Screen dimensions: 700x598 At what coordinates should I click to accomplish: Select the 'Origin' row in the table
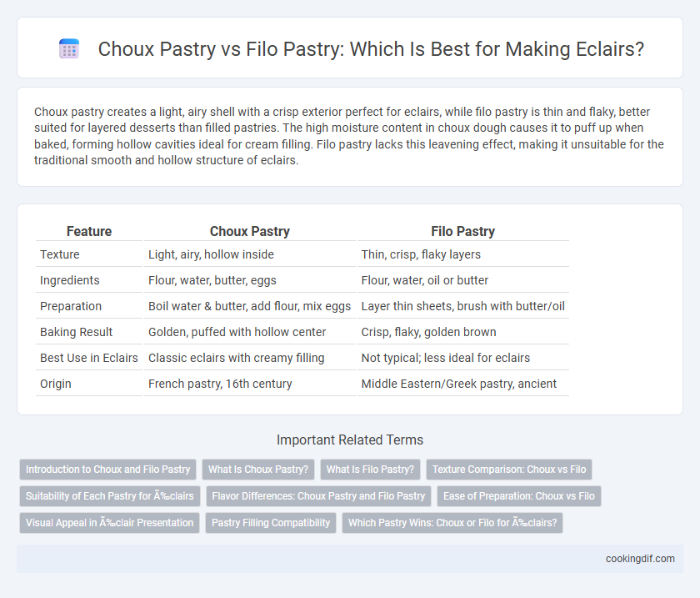tap(302, 384)
